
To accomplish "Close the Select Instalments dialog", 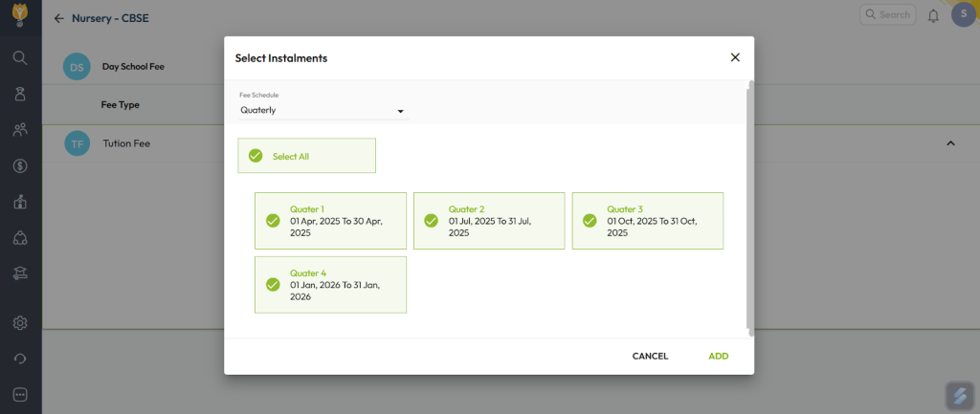I will (x=735, y=57).
